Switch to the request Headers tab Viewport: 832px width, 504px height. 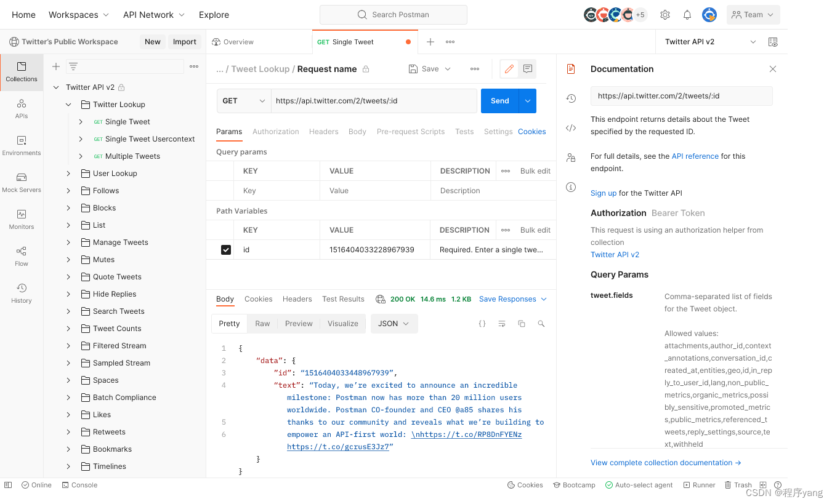tap(324, 132)
